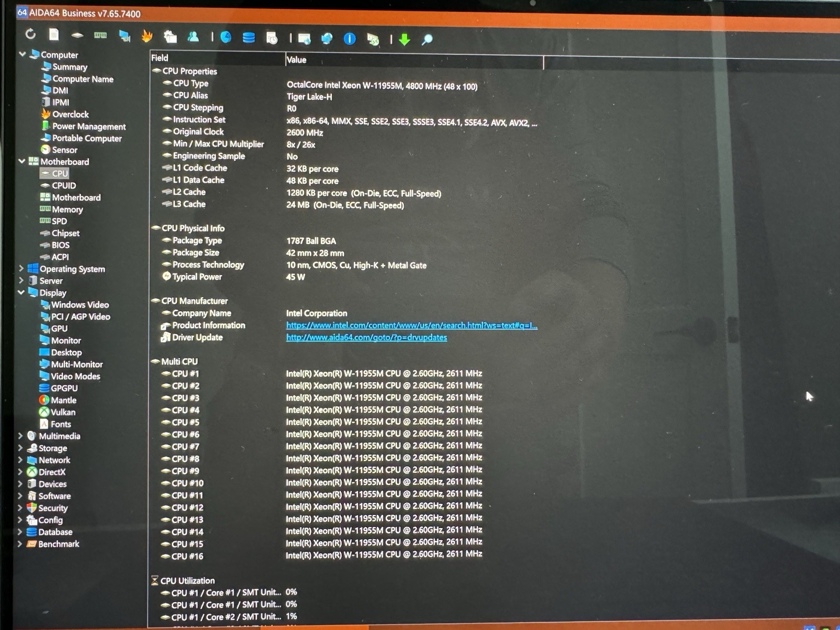This screenshot has height=630, width=840.
Task: Click the calendar clock scheduler toolbar icon
Action: click(272, 38)
